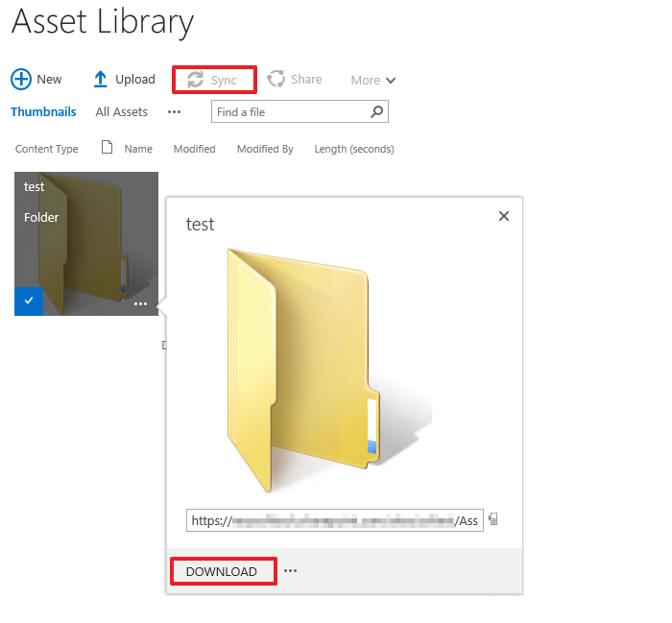The height and width of the screenshot is (623, 672).
Task: Click the search magnifier icon
Action: (376, 111)
